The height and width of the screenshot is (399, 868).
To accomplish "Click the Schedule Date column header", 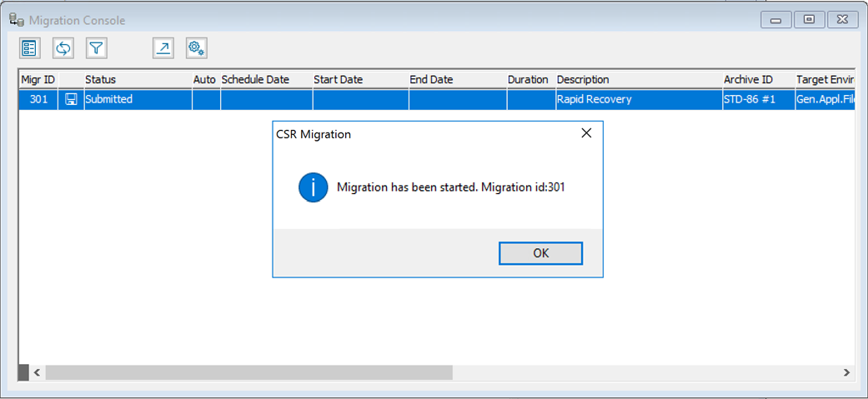I will 255,79.
